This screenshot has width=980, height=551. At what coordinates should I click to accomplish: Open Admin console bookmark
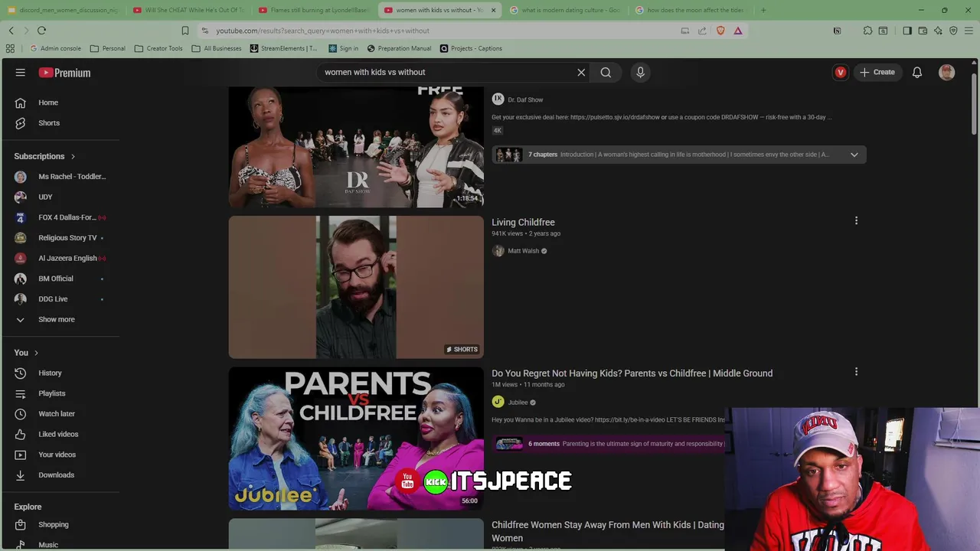coord(54,48)
